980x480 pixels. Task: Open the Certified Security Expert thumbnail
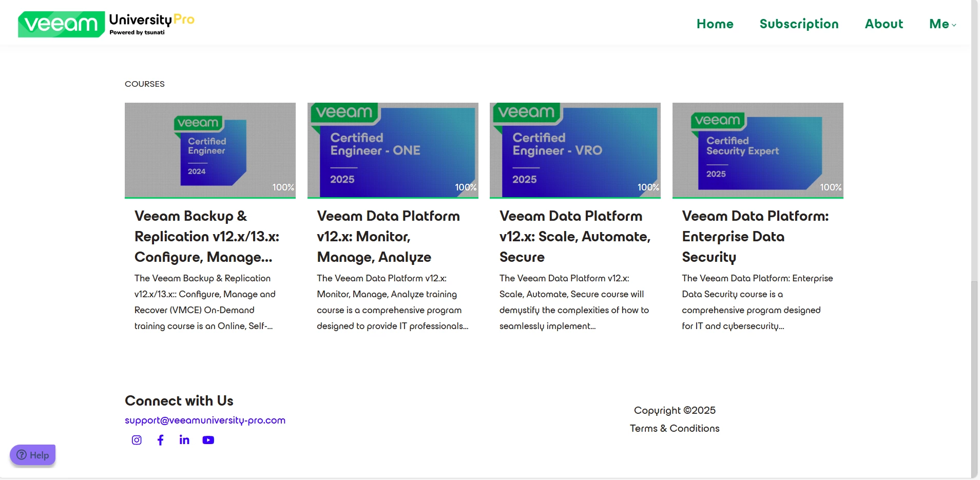point(758,150)
